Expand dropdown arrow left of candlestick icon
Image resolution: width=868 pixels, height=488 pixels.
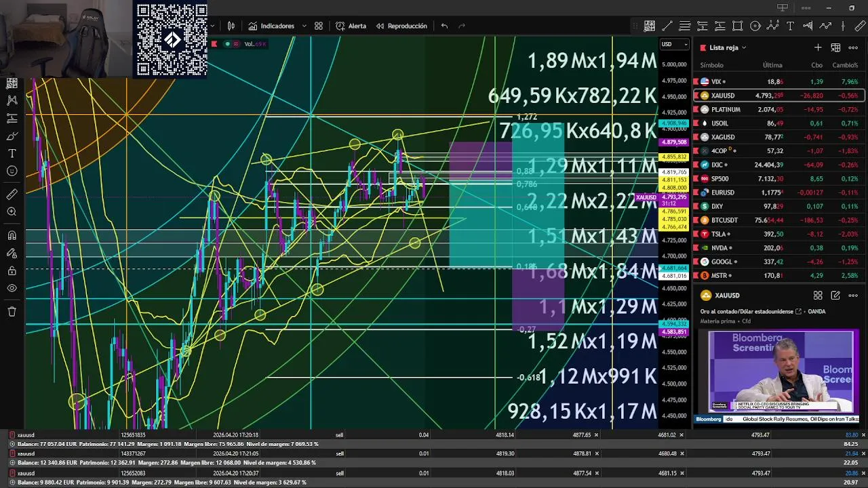tap(213, 26)
